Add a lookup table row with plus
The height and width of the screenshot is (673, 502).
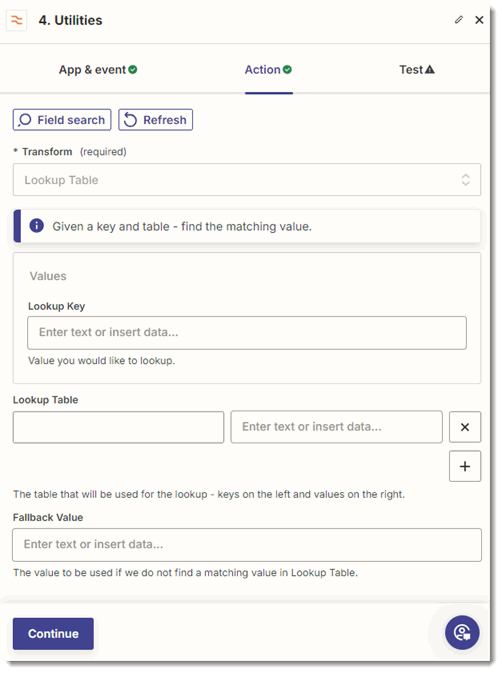(x=465, y=466)
